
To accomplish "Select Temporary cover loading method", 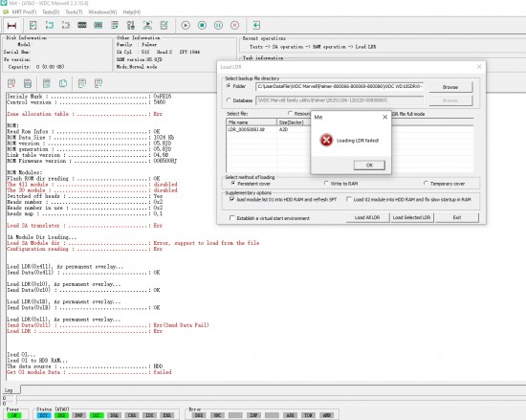I will click(x=426, y=184).
